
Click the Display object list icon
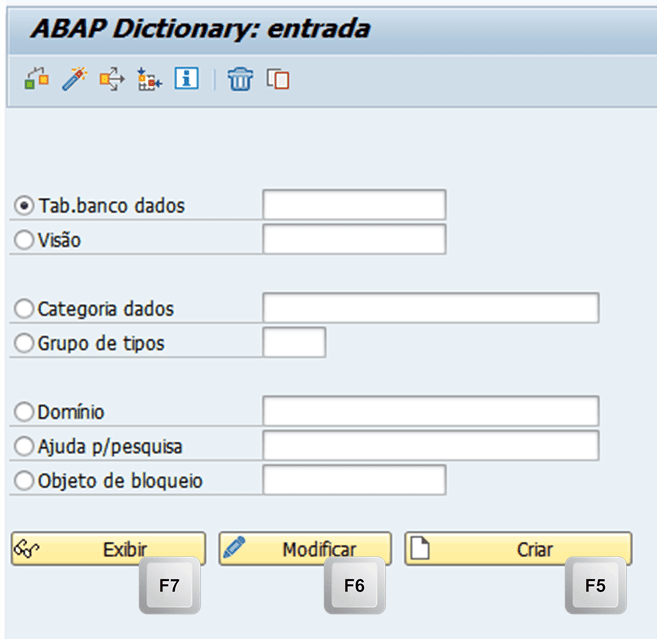(x=149, y=79)
